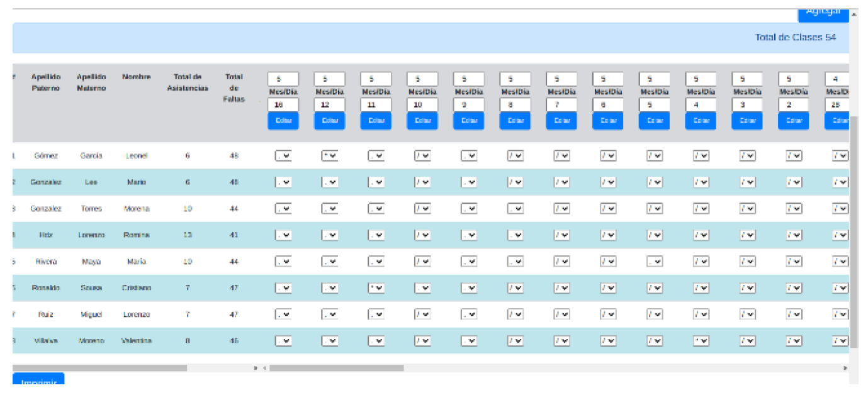Click right arrow of date columns scrollbar
The width and height of the screenshot is (868, 400).
tap(845, 368)
